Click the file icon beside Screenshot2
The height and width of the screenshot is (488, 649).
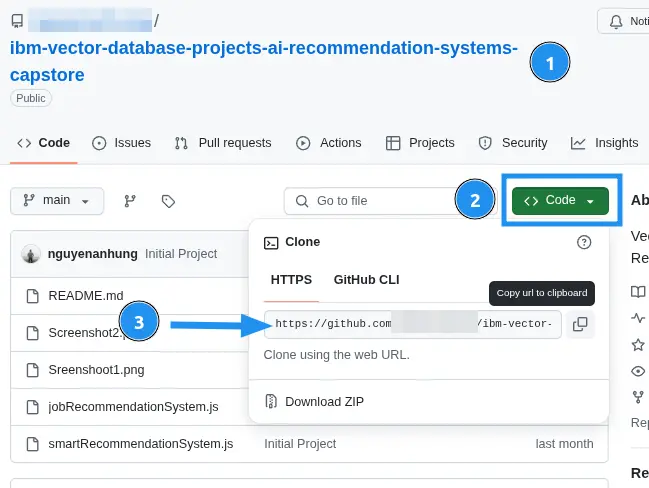(x=33, y=333)
